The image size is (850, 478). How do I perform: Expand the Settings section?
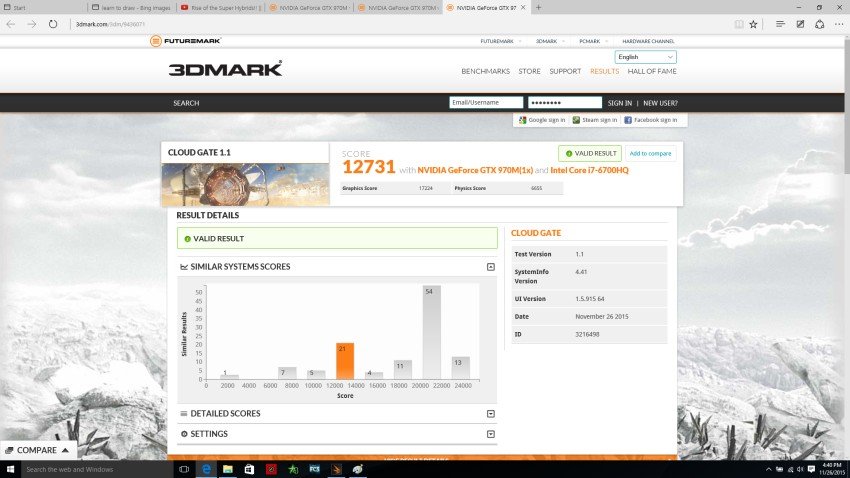[x=490, y=434]
